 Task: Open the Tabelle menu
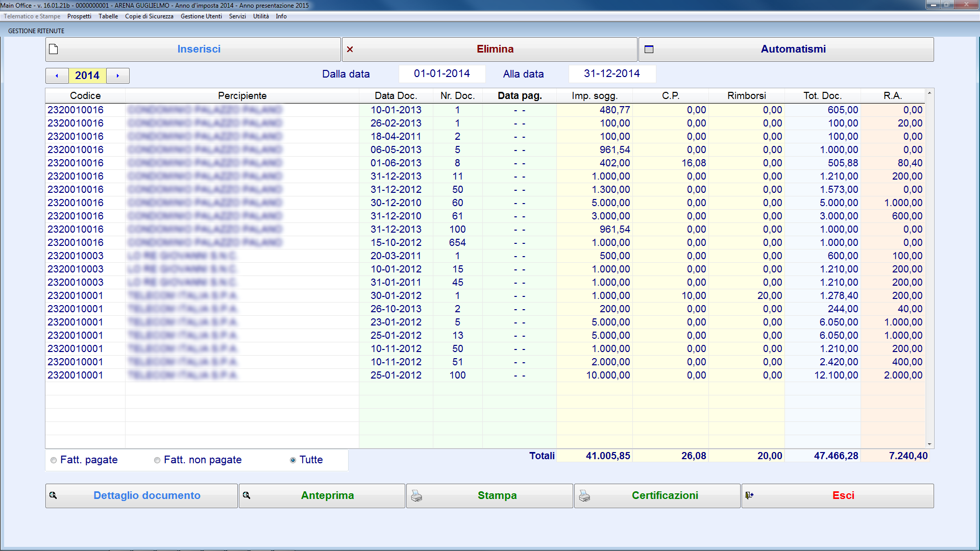[108, 16]
